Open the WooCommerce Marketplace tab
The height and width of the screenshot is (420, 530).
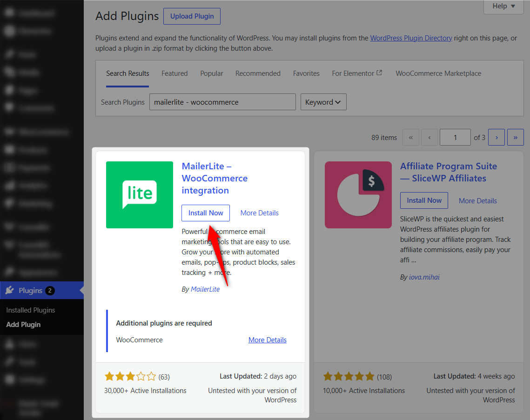pos(438,73)
